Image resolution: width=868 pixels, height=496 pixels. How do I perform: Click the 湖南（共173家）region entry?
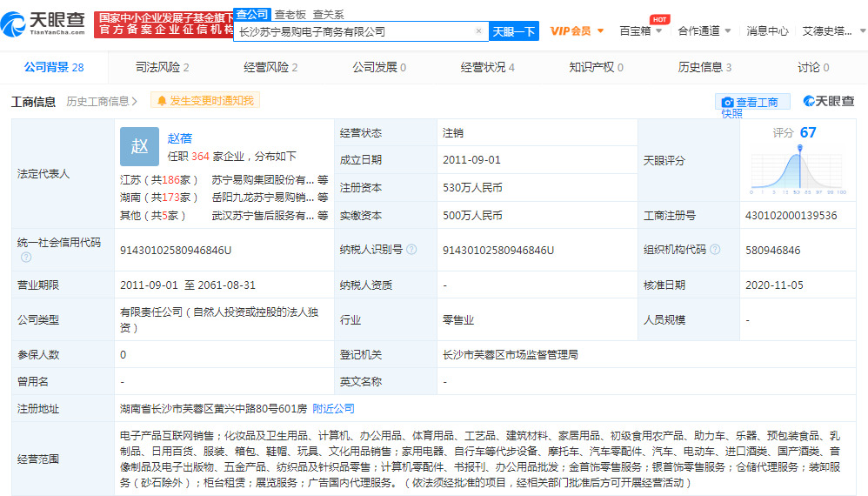(158, 198)
